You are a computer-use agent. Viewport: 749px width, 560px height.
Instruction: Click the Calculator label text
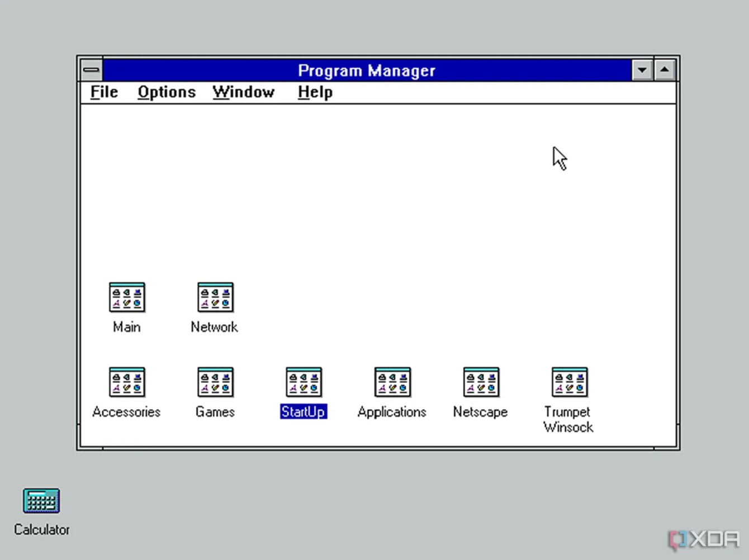click(41, 529)
